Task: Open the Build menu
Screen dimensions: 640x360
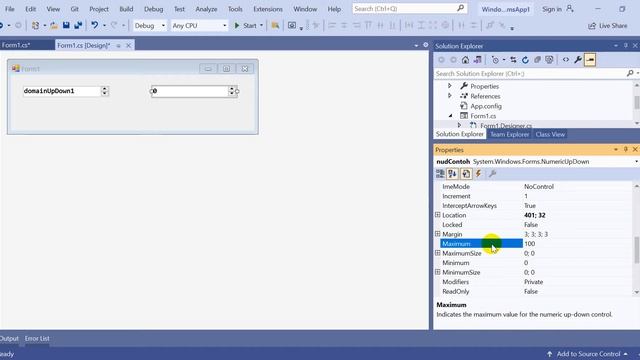Action: coord(126,9)
